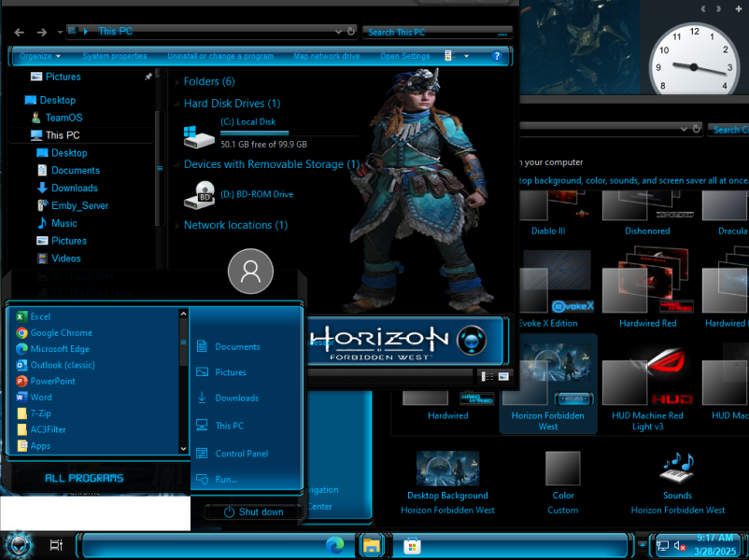Open Task View from the taskbar
This screenshot has width=749, height=560.
tap(56, 545)
